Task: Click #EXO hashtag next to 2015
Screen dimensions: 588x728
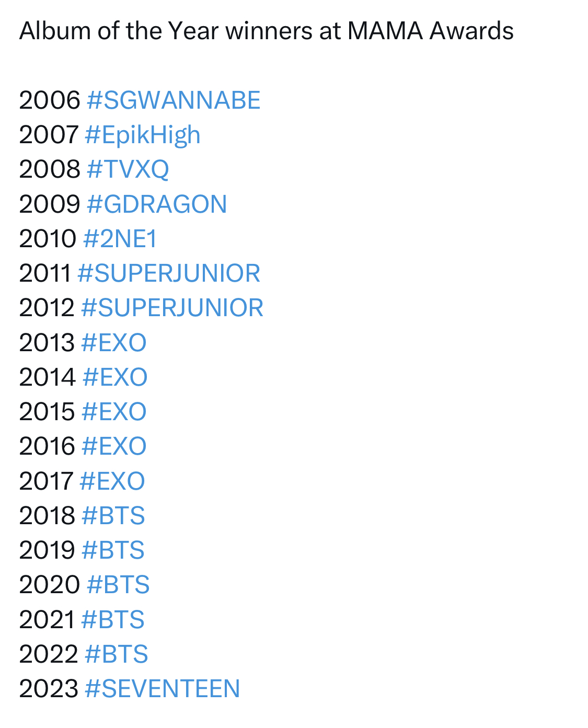Action: tap(114, 411)
